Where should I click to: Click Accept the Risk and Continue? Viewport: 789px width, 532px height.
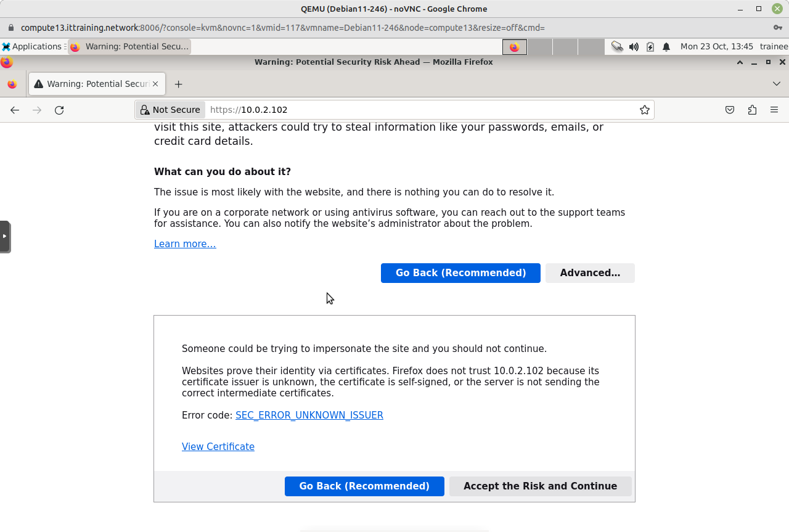tap(540, 486)
